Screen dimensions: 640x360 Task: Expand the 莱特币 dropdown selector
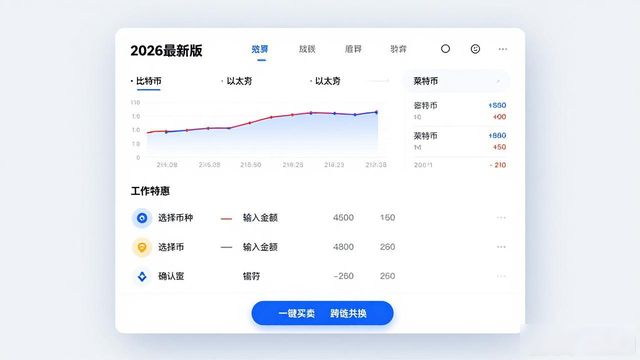coord(456,81)
